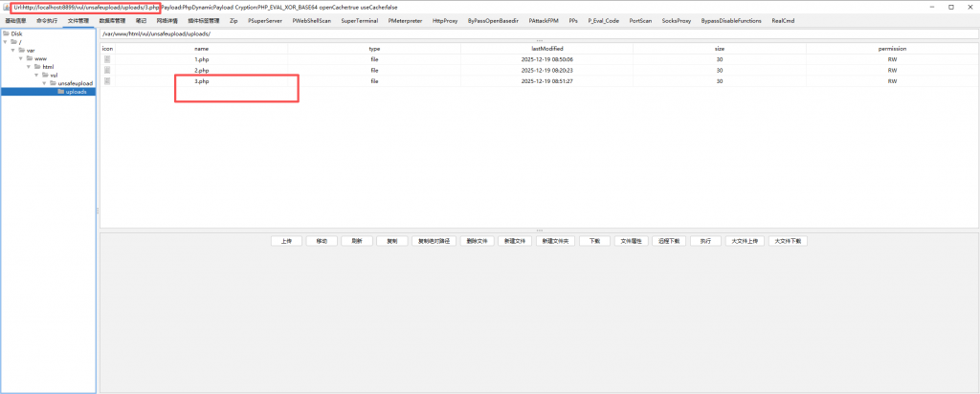
Task: Sort by the size column header
Action: point(720,48)
